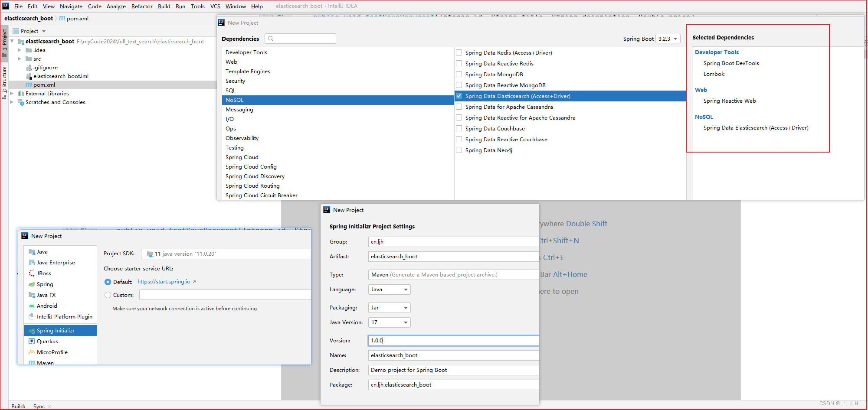Open the Spring Boot version dropdown
868x410 pixels.
[x=668, y=39]
